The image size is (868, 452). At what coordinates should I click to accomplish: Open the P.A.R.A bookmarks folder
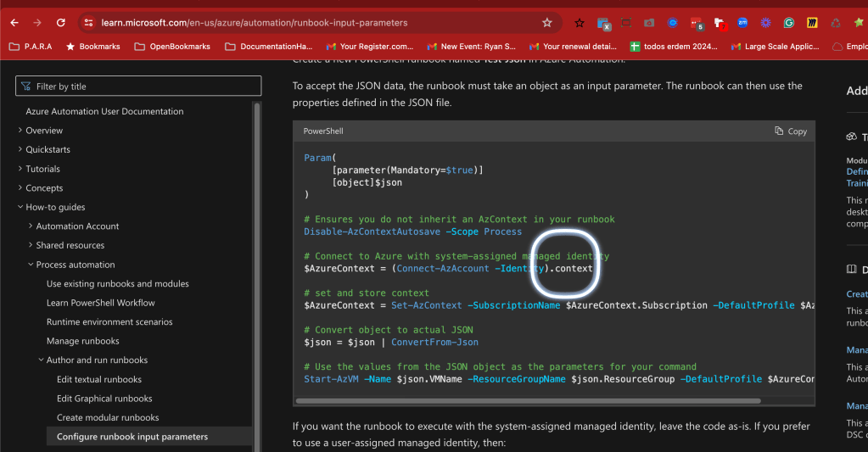(x=31, y=47)
